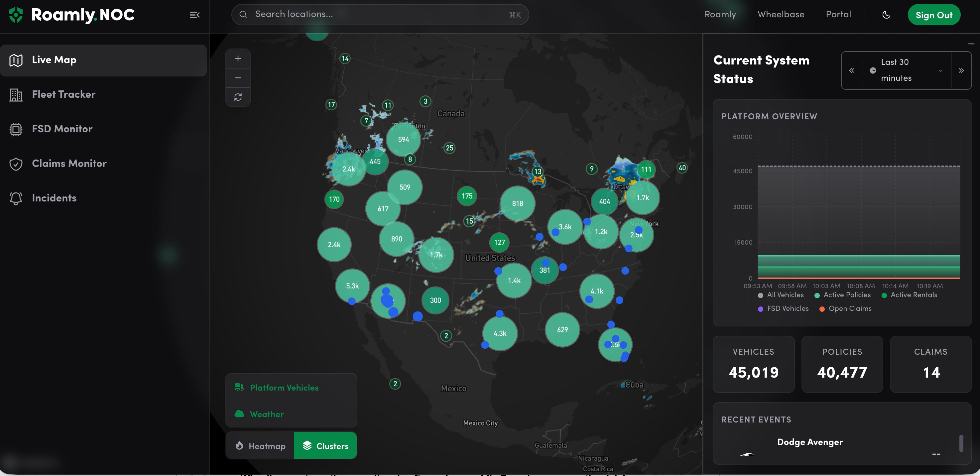Open Claims Monitor in the sidebar
Viewport: 980px width, 476px height.
(69, 164)
